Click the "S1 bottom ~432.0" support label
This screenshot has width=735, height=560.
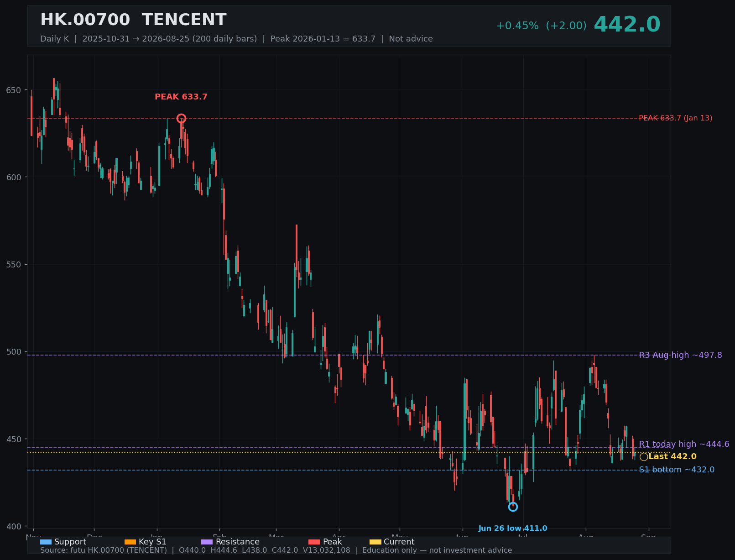tap(677, 470)
